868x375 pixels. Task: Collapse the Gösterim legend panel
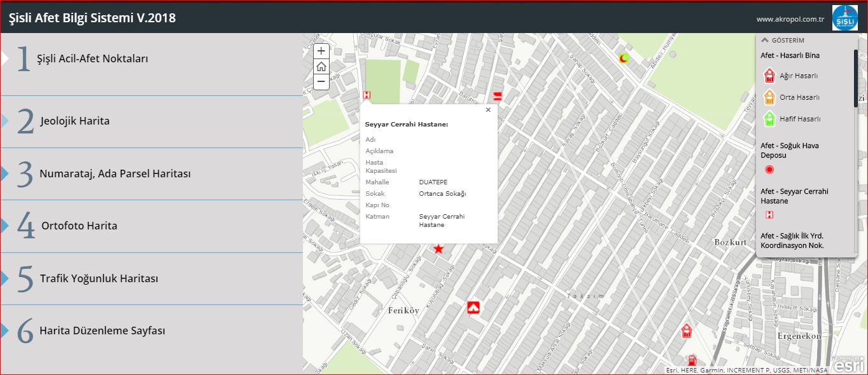click(x=764, y=40)
